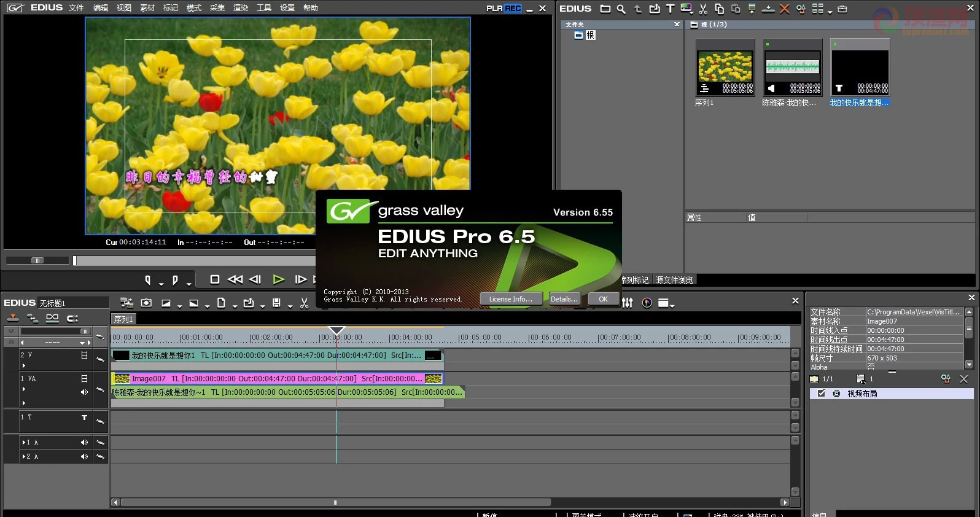Screen dimensions: 980x517
Task: Click the save project floppy icon
Action: 276,303
